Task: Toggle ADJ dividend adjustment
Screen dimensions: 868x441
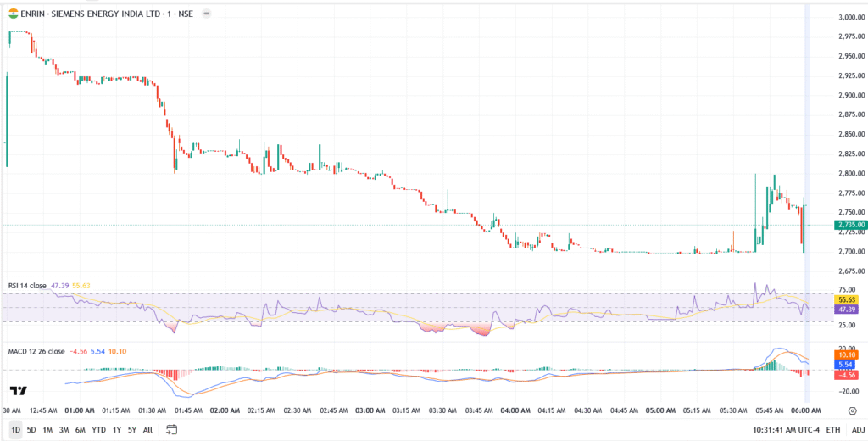Action: tap(858, 429)
